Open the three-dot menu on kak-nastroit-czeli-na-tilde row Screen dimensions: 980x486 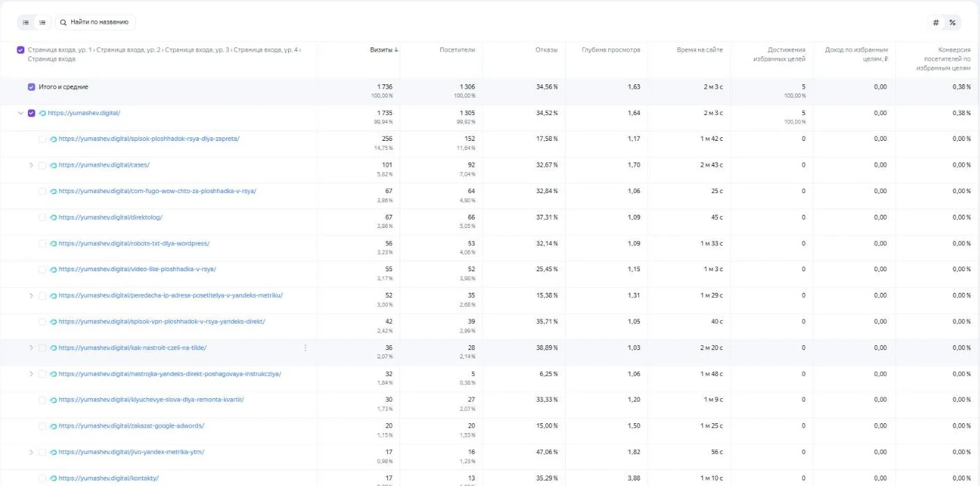[306, 348]
